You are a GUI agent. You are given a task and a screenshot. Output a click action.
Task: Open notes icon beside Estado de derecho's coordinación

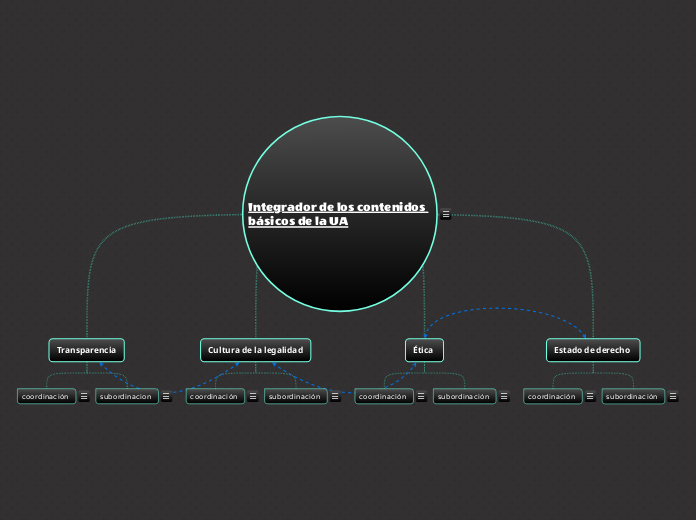tap(590, 396)
